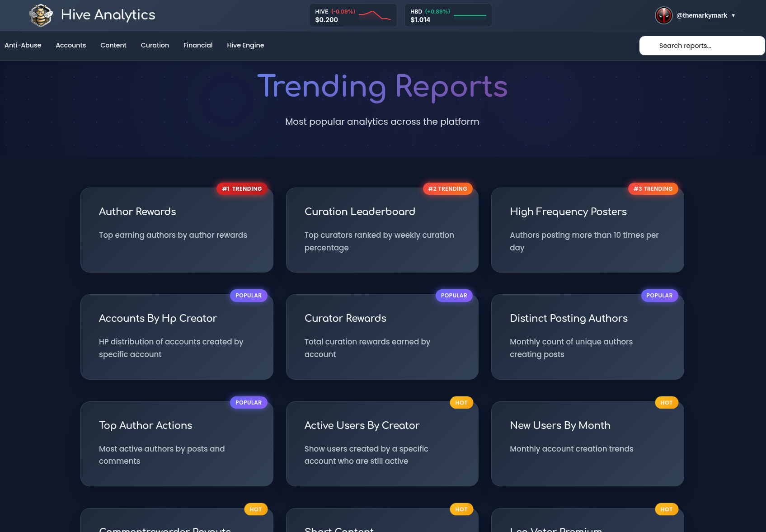Click the user avatar for @themarkymark
Image resolution: width=766 pixels, height=532 pixels.
click(x=663, y=15)
